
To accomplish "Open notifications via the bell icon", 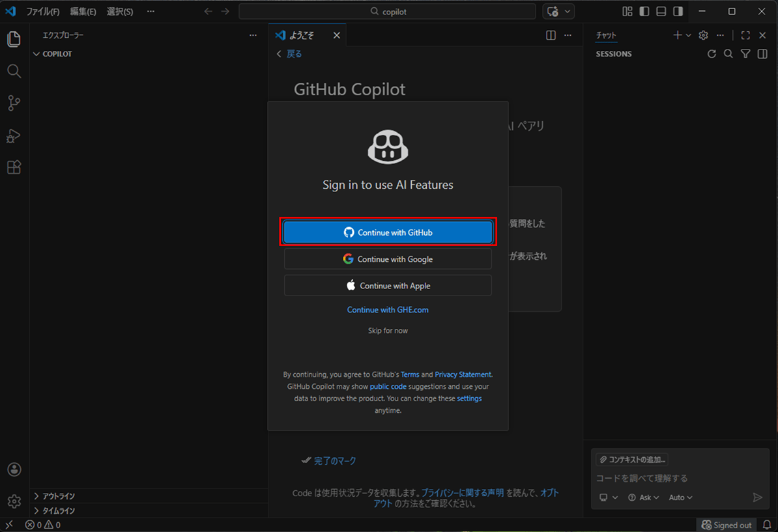I will click(766, 525).
